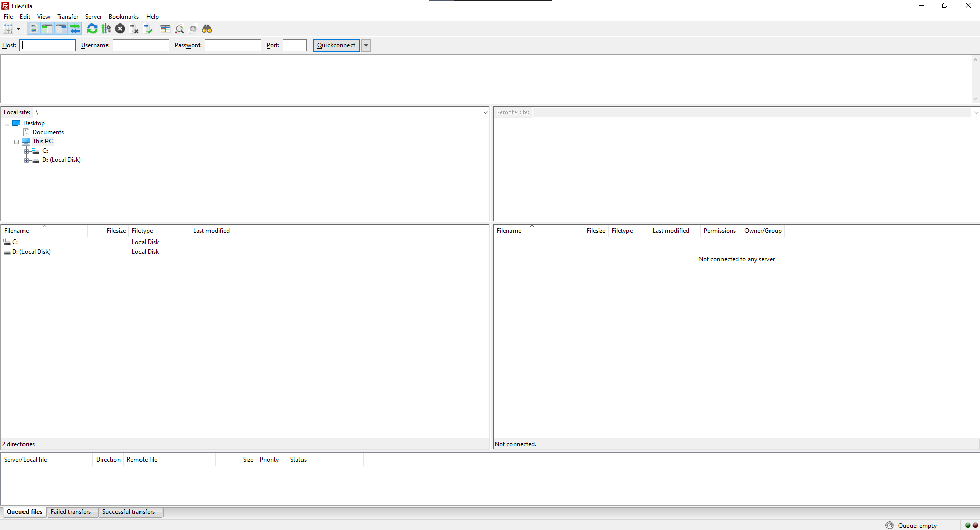Select D: (Local Disk) in the tree

(x=61, y=160)
